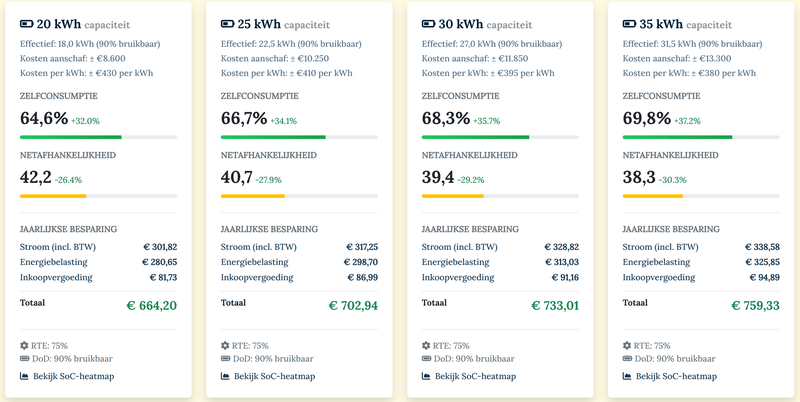800x402 pixels.
Task: Select the € 759,33 total amount
Action: pyautogui.click(x=754, y=305)
